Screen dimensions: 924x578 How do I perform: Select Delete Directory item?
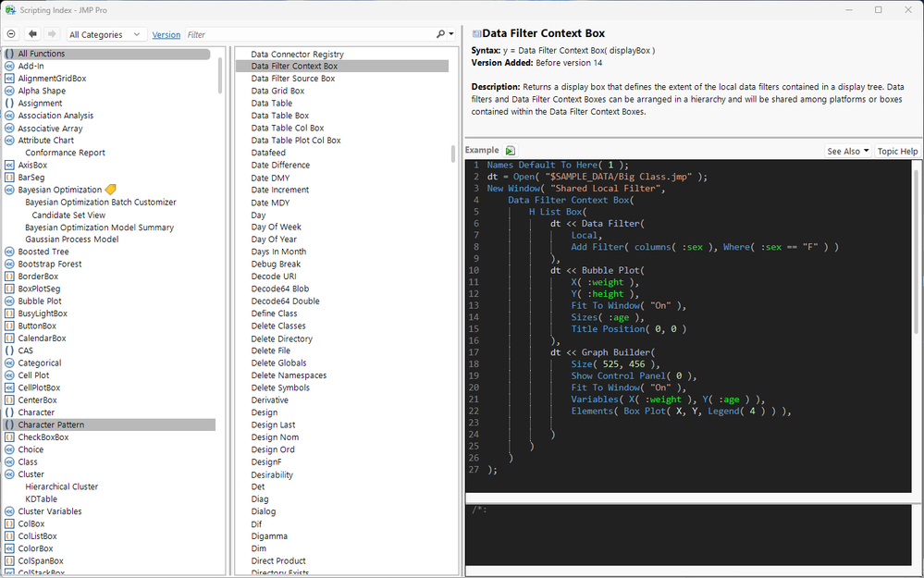(x=282, y=338)
